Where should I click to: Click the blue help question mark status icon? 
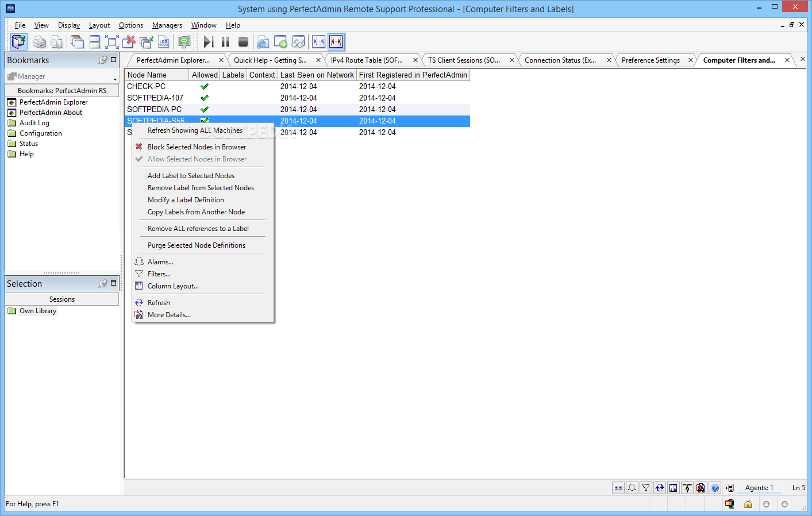[715, 488]
